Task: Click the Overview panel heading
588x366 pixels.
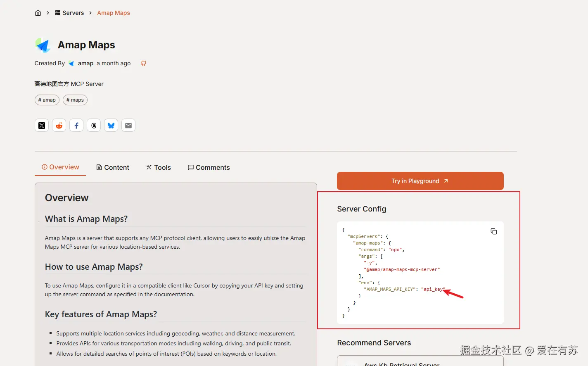Action: 67,198
